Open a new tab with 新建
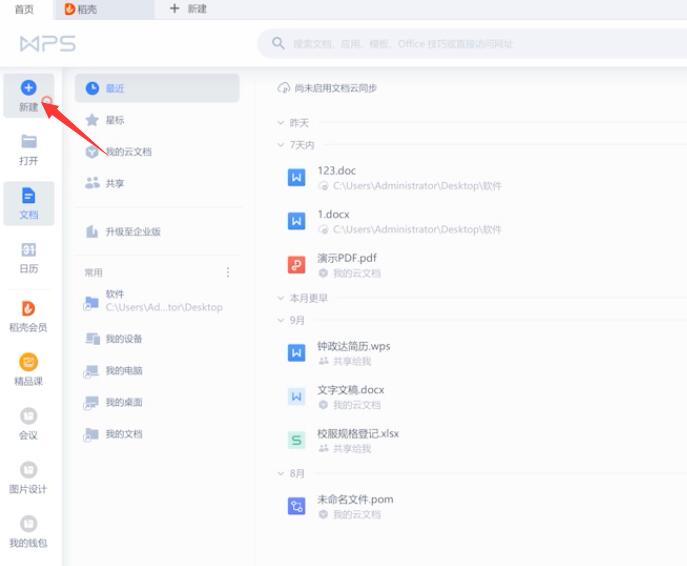Image resolution: width=687 pixels, height=566 pixels. (188, 9)
